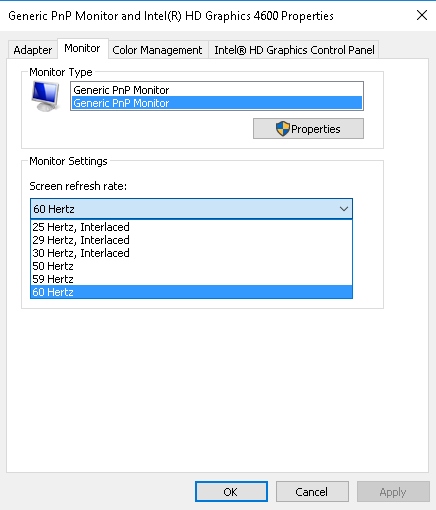Open the Adapter tab
436x510 pixels.
click(33, 50)
